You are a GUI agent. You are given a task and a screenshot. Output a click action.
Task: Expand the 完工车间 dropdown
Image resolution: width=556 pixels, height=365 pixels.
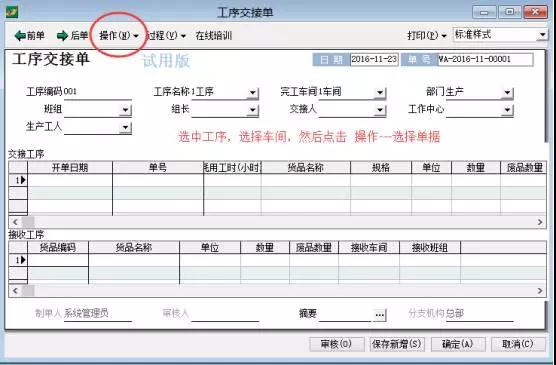click(380, 93)
